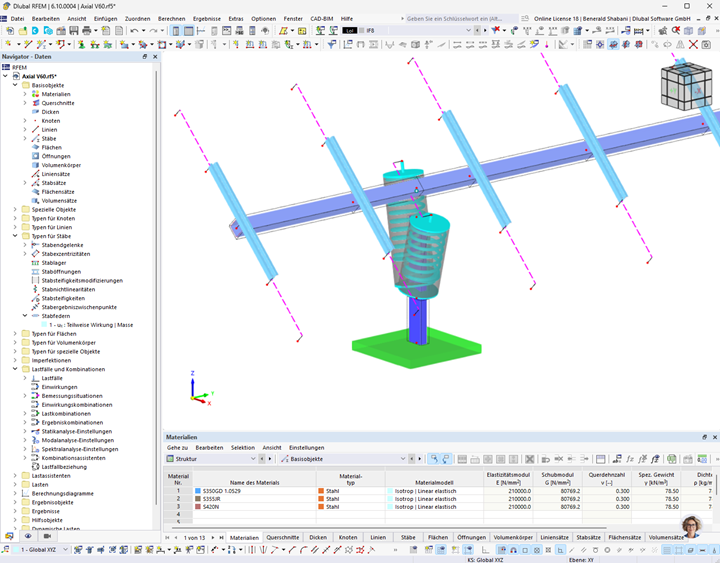This screenshot has width=720, height=563.
Task: Close the Navigator - Daten panel
Action: click(155, 56)
